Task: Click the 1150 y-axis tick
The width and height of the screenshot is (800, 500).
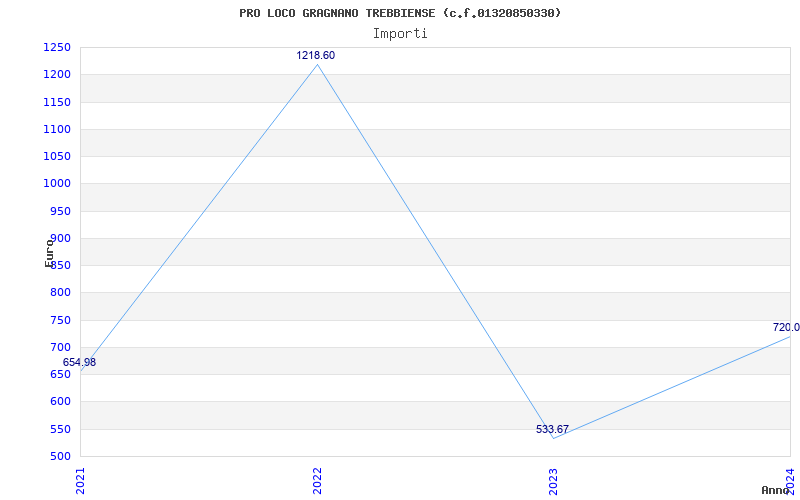Action: coord(57,102)
